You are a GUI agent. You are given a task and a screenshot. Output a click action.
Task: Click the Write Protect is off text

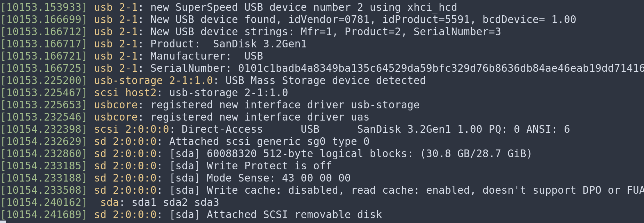point(269,166)
